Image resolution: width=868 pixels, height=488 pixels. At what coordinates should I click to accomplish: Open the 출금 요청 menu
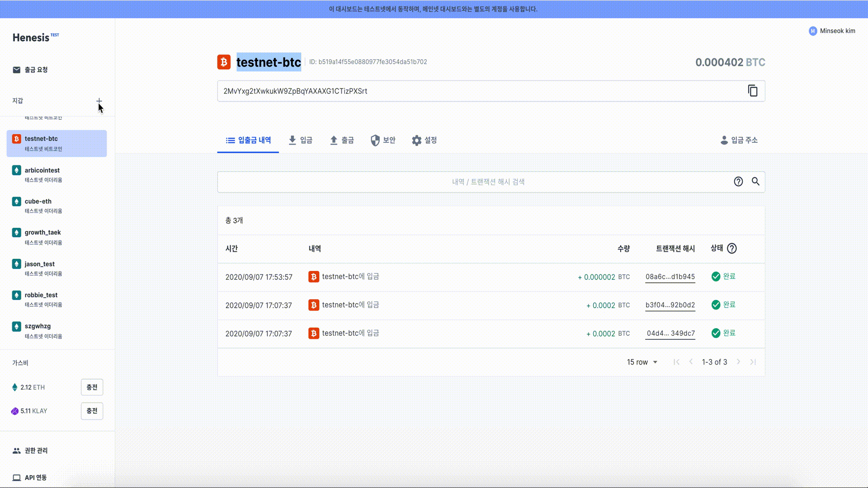point(30,70)
